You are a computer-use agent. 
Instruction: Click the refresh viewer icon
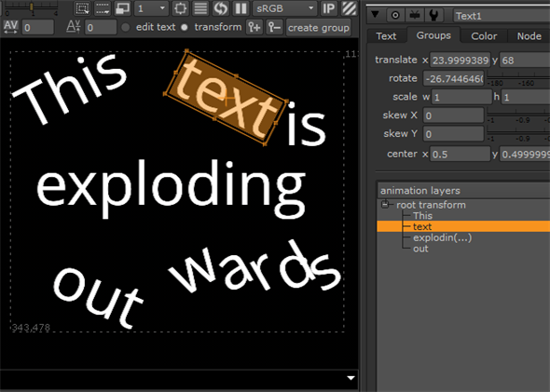tap(221, 8)
